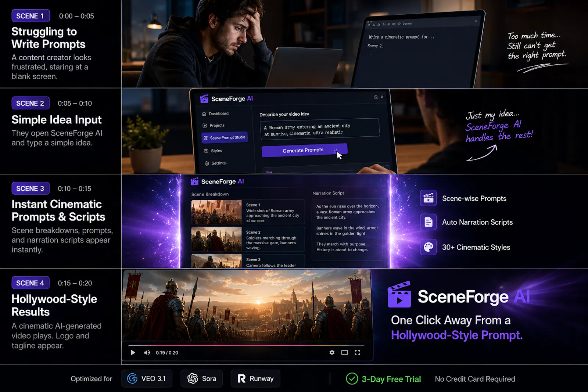Click the '30+ Cinematic Styles' feature label
Screen dimensions: 588x392
coord(476,247)
